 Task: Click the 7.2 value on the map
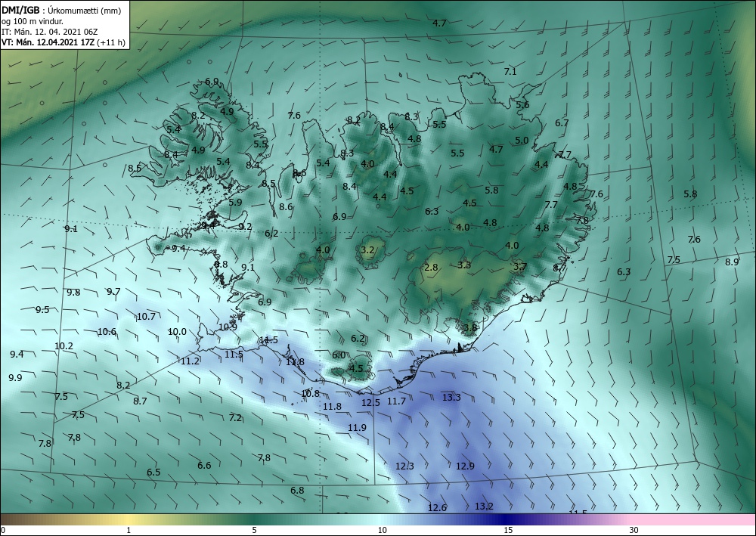click(x=235, y=418)
